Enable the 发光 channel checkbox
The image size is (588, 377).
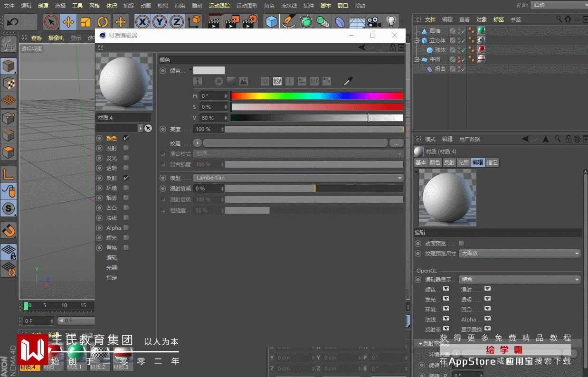pyautogui.click(x=126, y=158)
